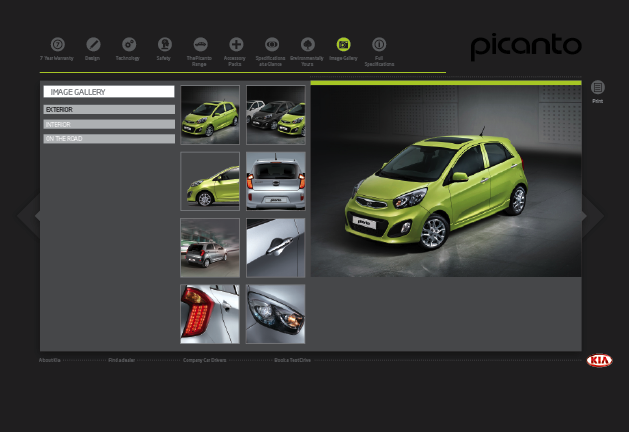This screenshot has width=629, height=432.
Task: Click the Image Gallery menu label
Action: pyautogui.click(x=343, y=58)
